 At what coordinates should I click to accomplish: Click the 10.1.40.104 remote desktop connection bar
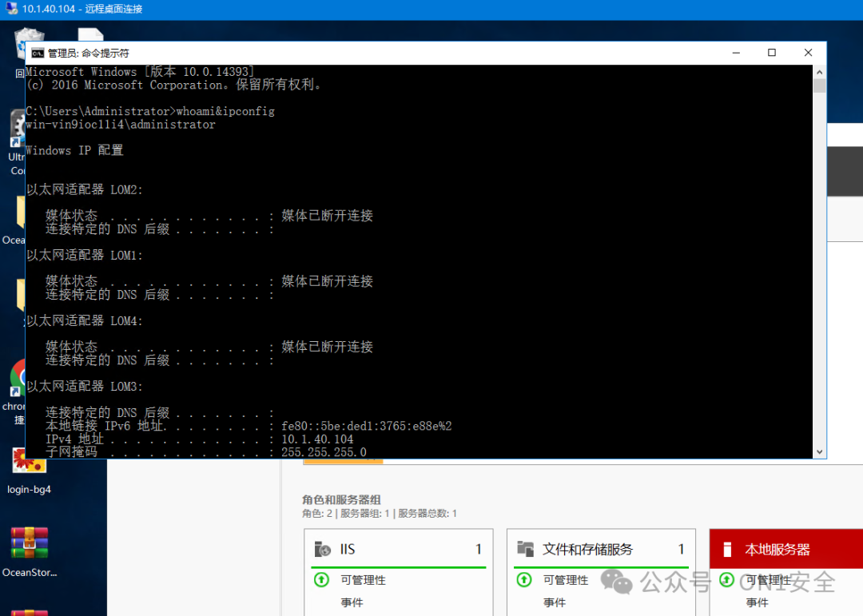(x=80, y=9)
